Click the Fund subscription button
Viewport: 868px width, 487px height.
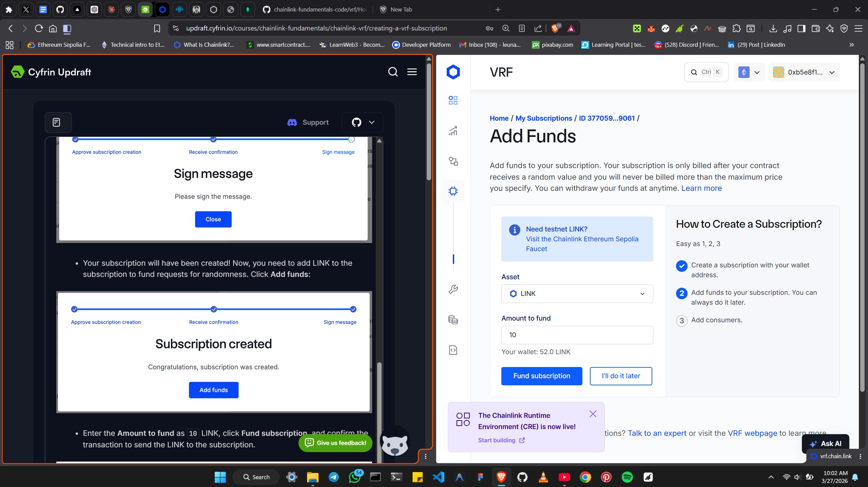[x=541, y=376]
